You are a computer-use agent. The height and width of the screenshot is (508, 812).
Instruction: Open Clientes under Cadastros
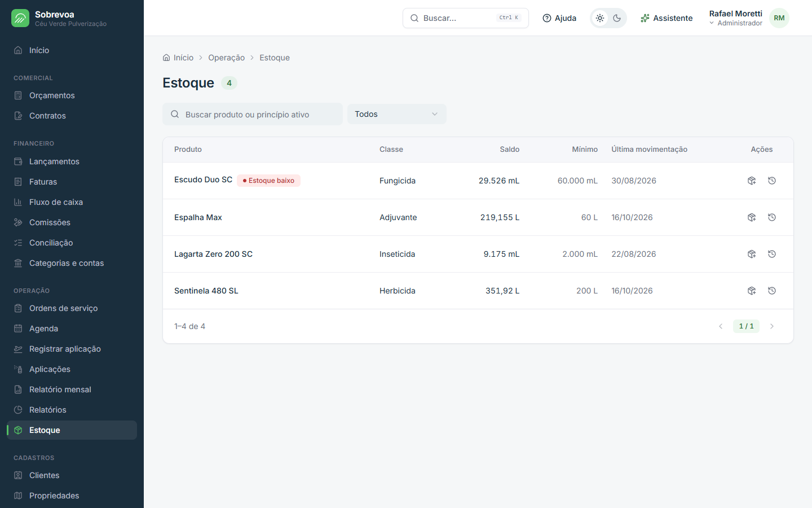(x=72, y=475)
